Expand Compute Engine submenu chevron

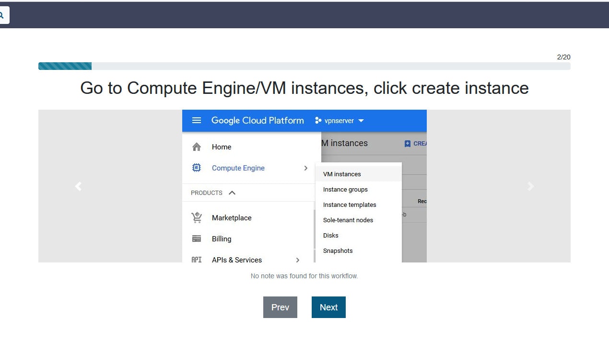306,168
